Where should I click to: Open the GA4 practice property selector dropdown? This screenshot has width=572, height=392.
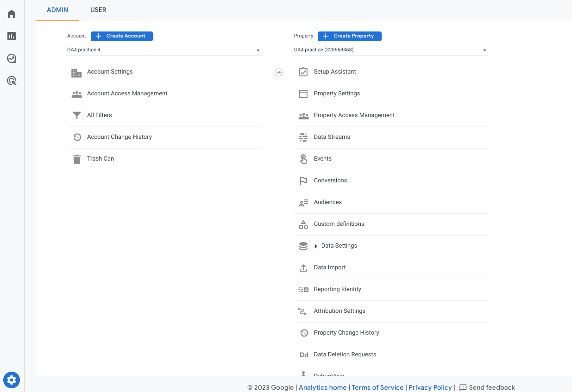click(x=391, y=50)
